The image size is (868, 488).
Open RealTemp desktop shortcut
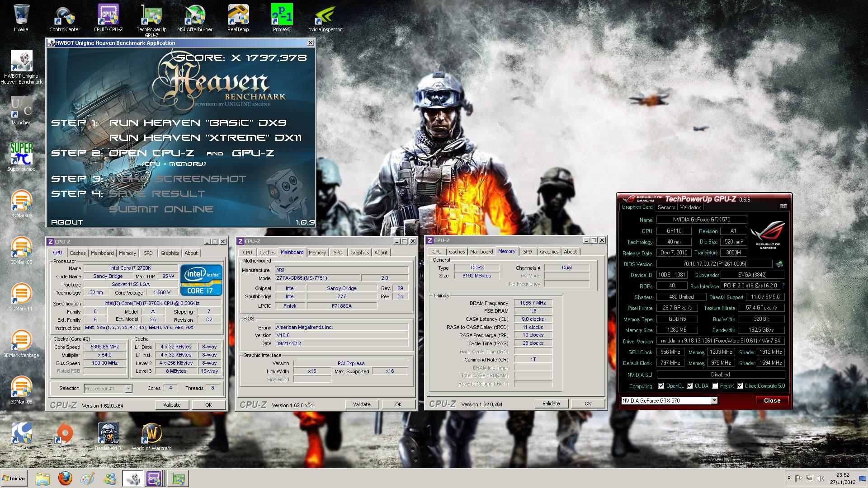click(238, 18)
